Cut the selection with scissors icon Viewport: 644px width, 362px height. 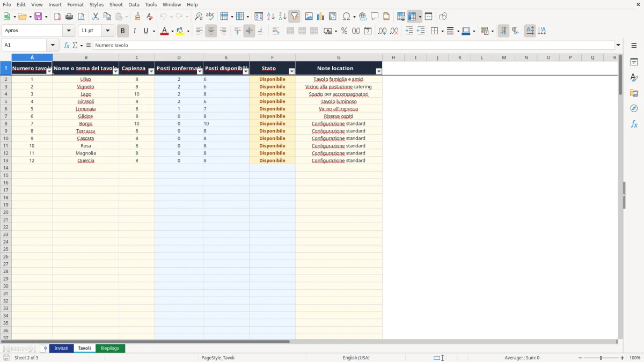(96, 17)
